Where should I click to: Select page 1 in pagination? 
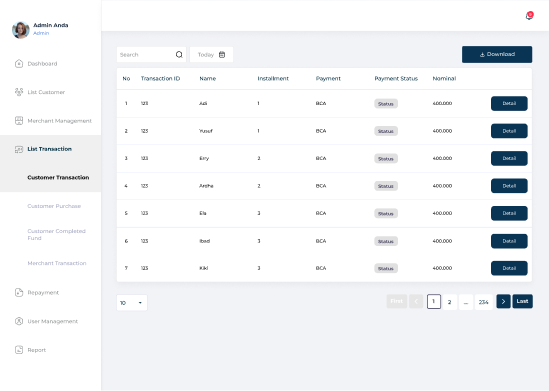pos(433,301)
